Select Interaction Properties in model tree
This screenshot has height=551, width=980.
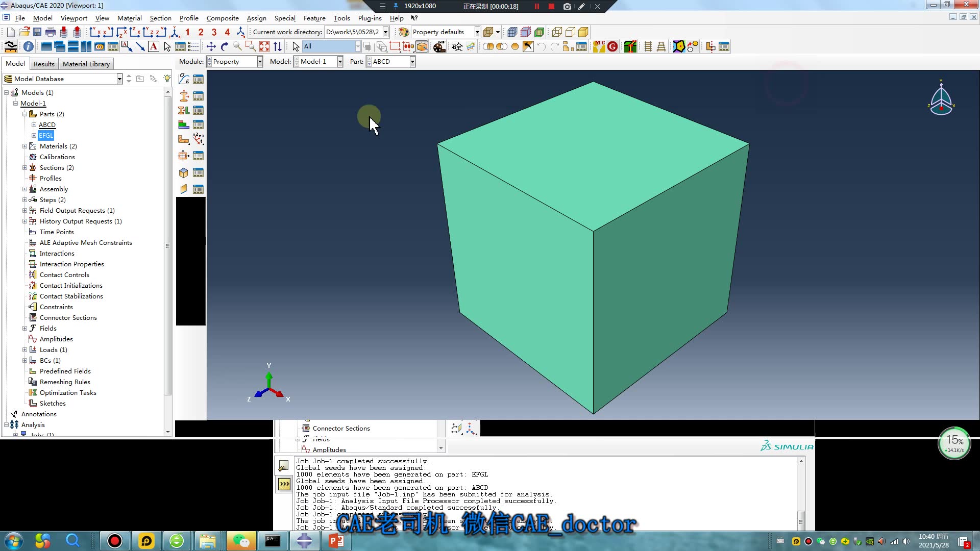tap(71, 264)
